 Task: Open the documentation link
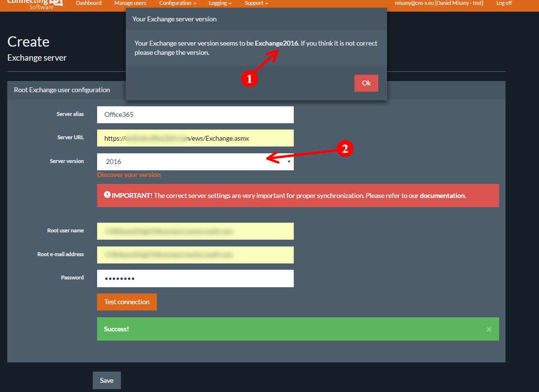(x=442, y=196)
